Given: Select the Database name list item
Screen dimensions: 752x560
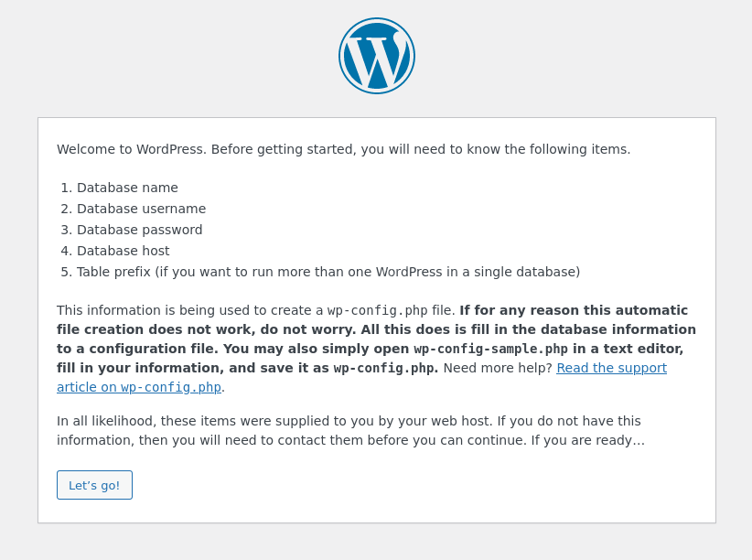Looking at the screenshot, I should 127,188.
